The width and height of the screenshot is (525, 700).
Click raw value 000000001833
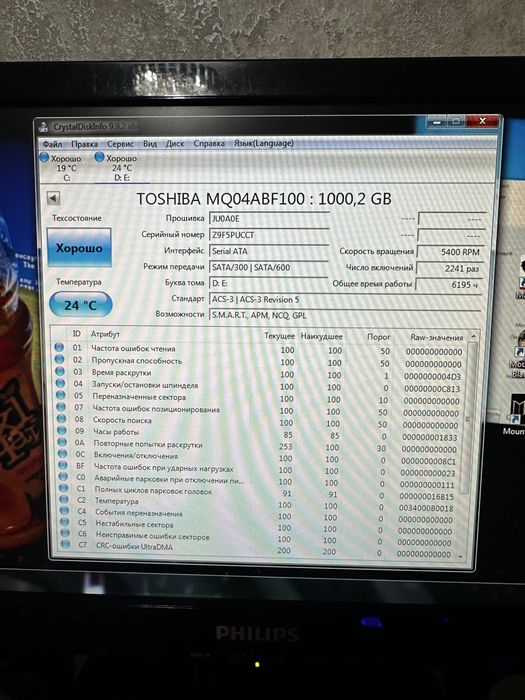[429, 438]
